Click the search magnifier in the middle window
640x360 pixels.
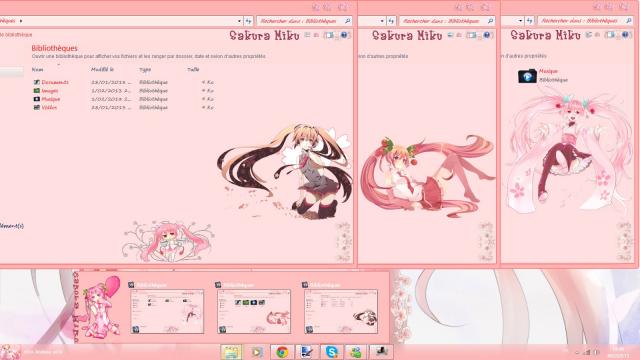(490, 21)
